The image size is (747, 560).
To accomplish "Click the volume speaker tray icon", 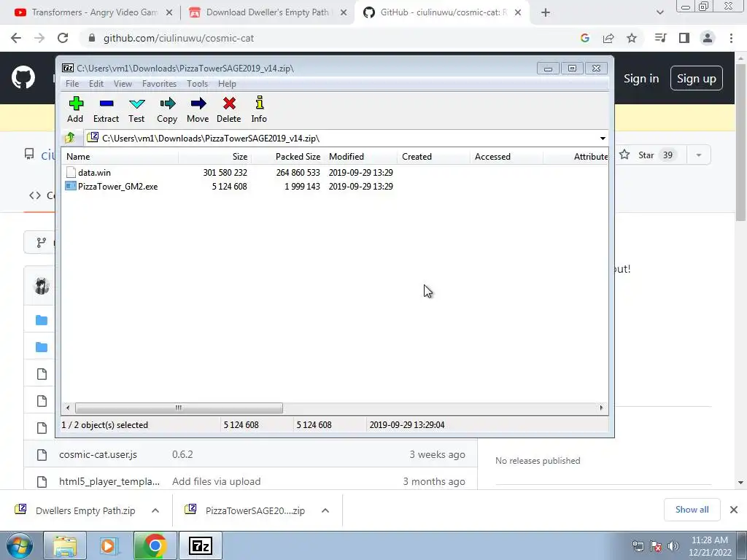I will [x=673, y=546].
